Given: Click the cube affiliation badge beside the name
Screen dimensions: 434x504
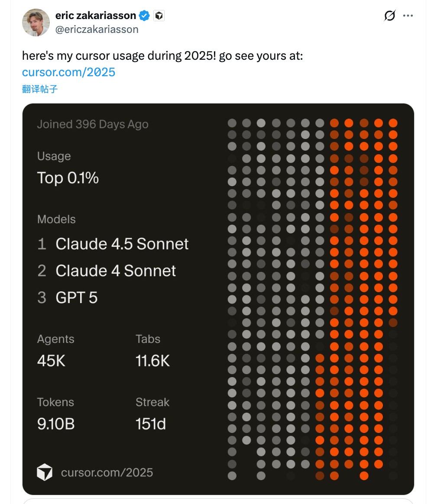Looking at the screenshot, I should 159,16.
